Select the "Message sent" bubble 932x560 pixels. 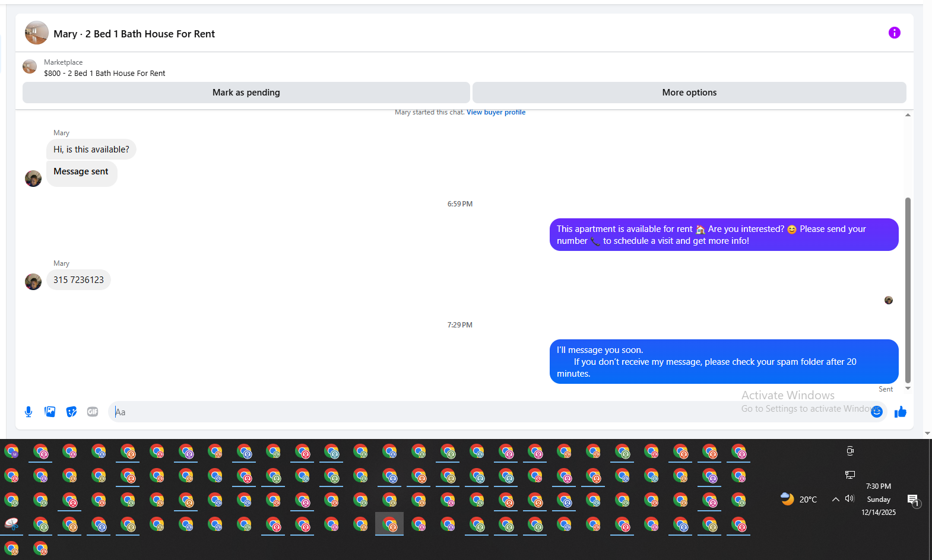tap(82, 173)
